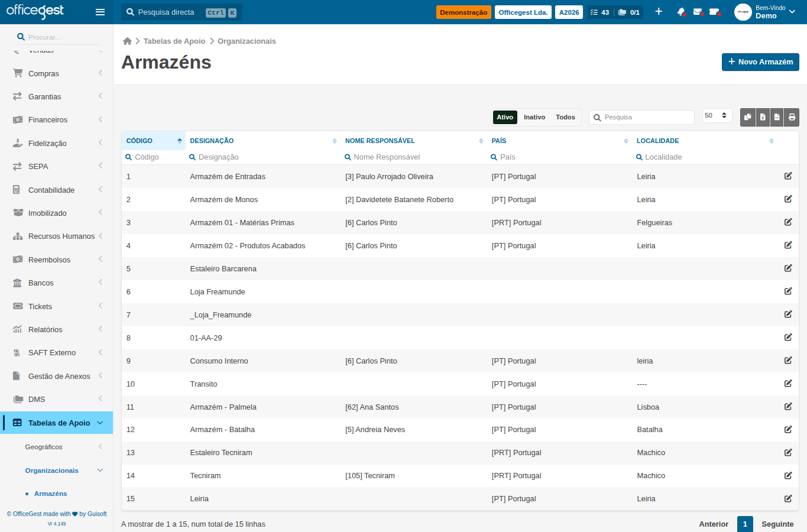Edit row Estaleiro Tecniram
The height and width of the screenshot is (532, 807).
(x=788, y=452)
